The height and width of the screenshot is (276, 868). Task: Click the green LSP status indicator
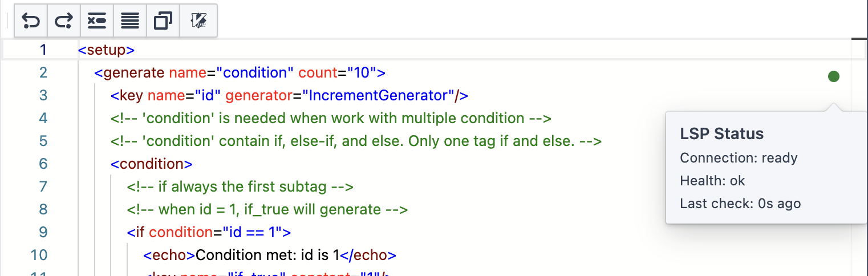point(833,76)
